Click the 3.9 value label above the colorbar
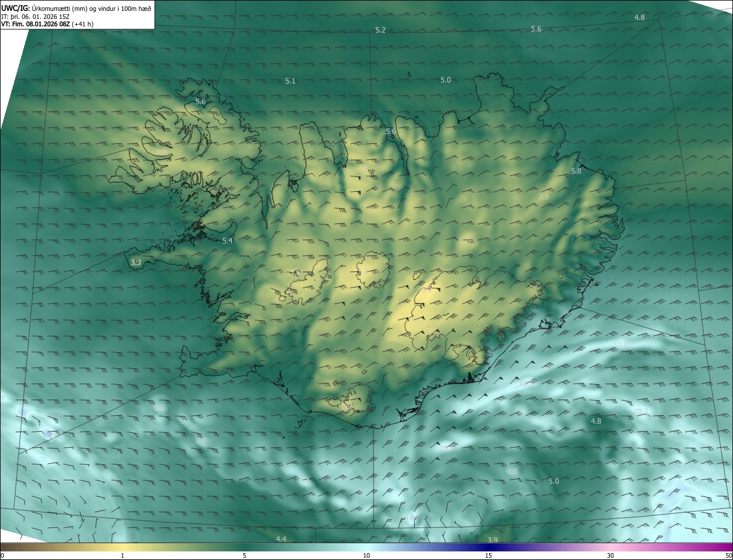Viewport: 733px width, 560px height. 492,540
